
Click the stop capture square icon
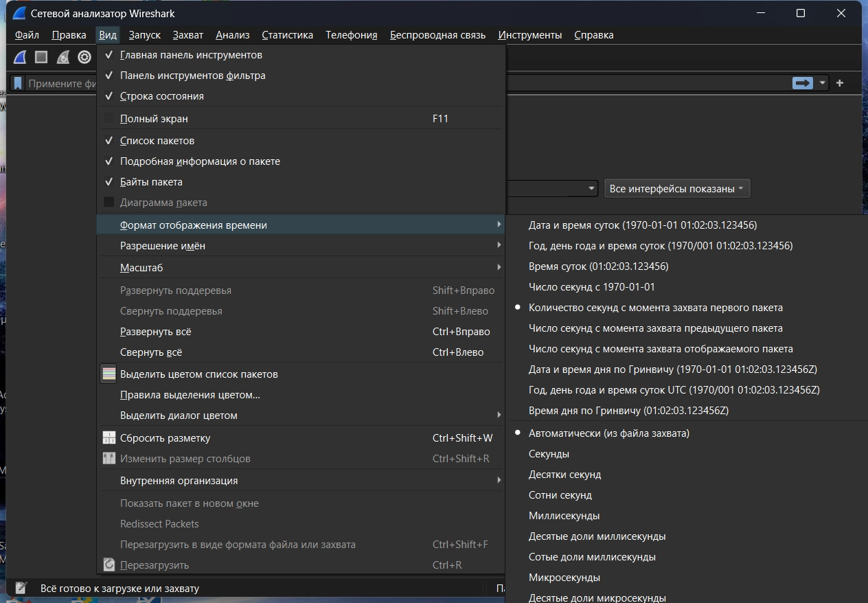tap(41, 57)
